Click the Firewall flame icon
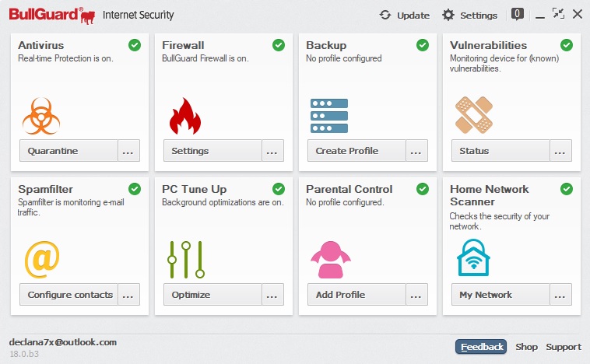The height and width of the screenshot is (364, 590). pyautogui.click(x=184, y=115)
